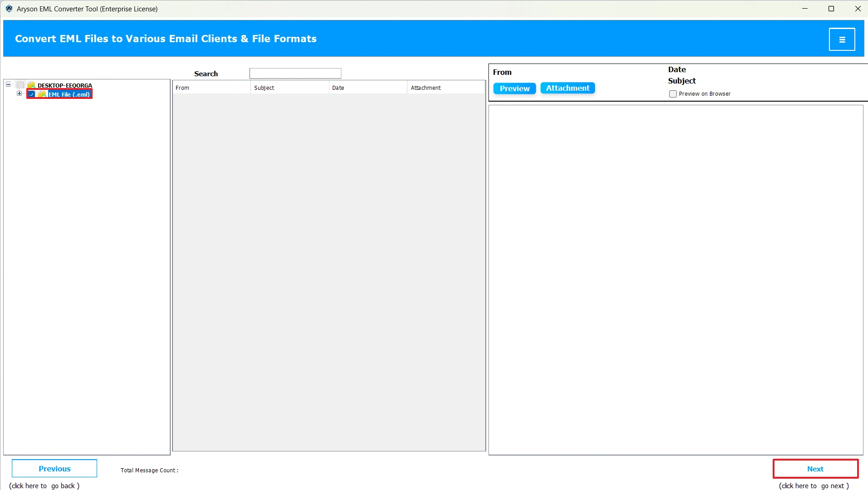The height and width of the screenshot is (490, 868).
Task: Open the hamburger menu in the blue header
Action: 842,39
